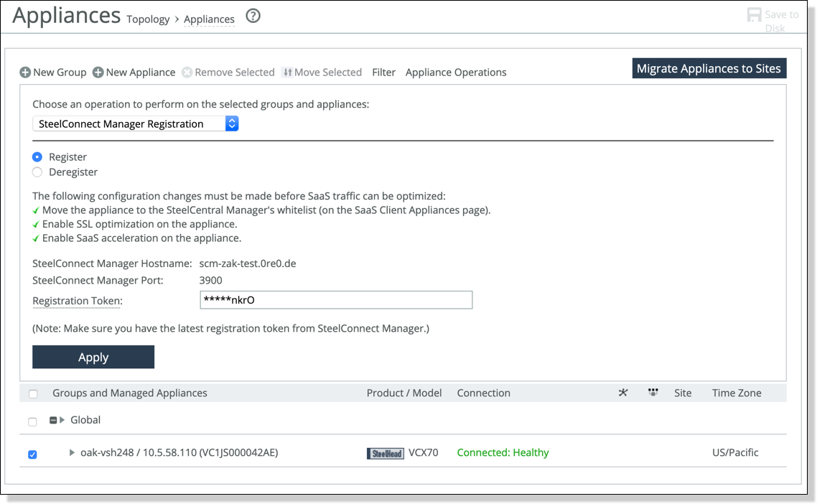The image size is (817, 504).
Task: Click the SteelConnect Manager Port label
Action: (98, 281)
